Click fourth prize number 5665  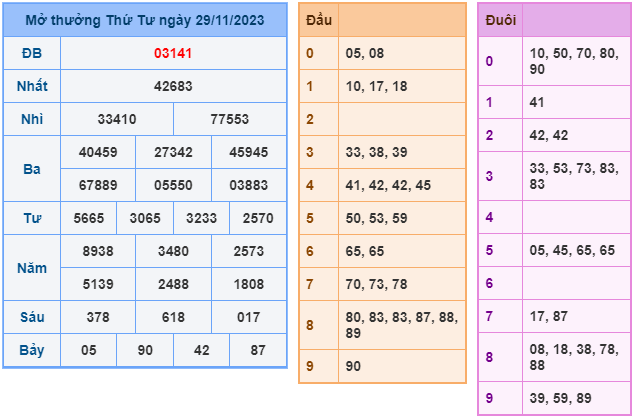click(89, 218)
